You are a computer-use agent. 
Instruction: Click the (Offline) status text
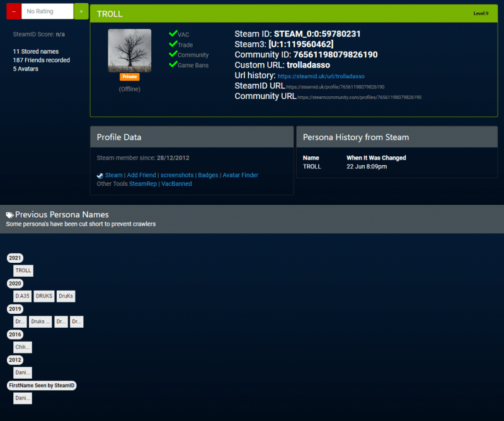point(130,89)
